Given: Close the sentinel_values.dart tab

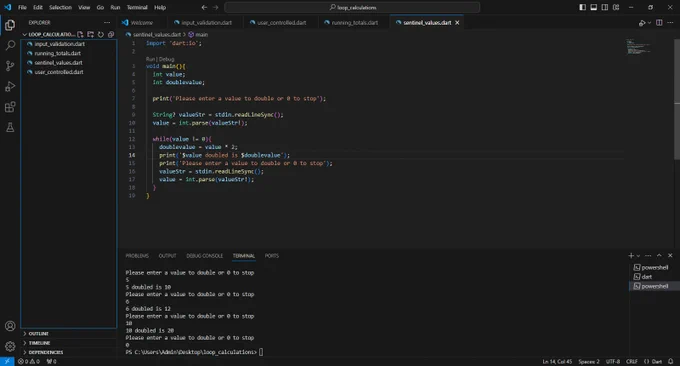Looking at the screenshot, I should (457, 23).
